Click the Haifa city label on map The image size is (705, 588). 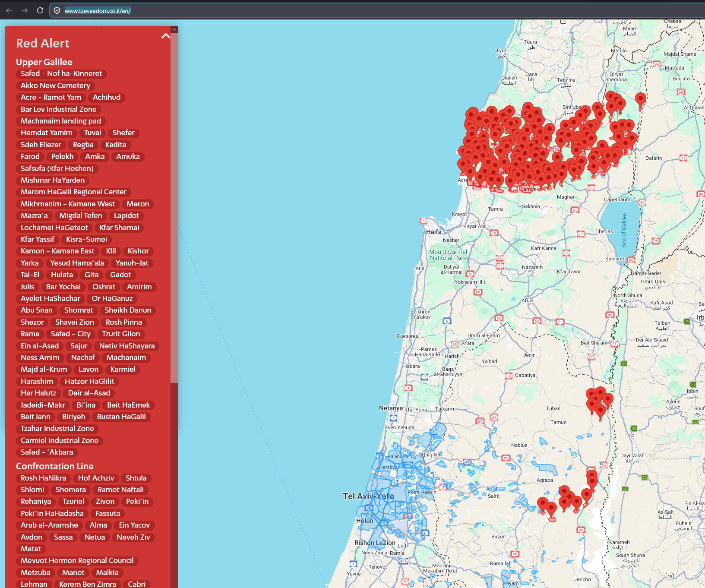pos(434,232)
